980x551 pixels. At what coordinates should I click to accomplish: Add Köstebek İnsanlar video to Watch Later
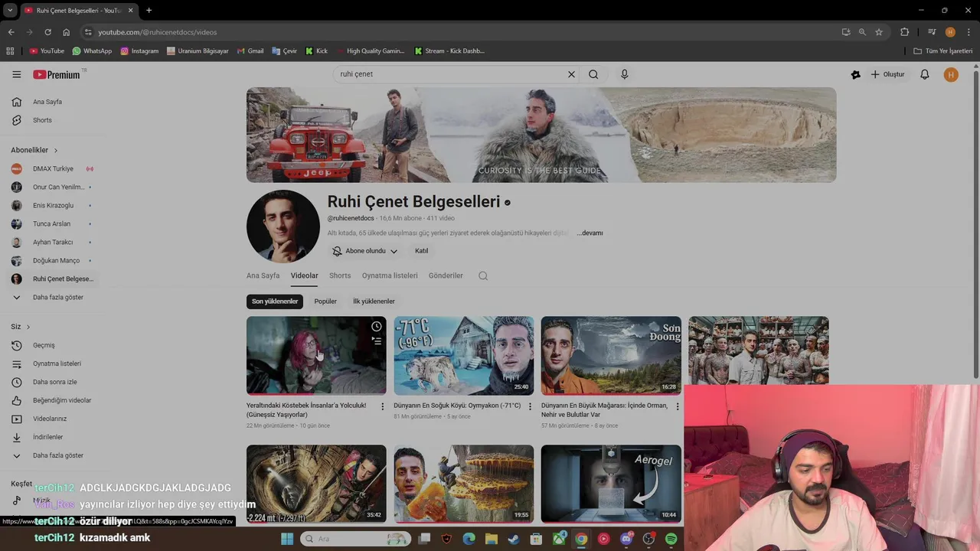click(x=377, y=327)
